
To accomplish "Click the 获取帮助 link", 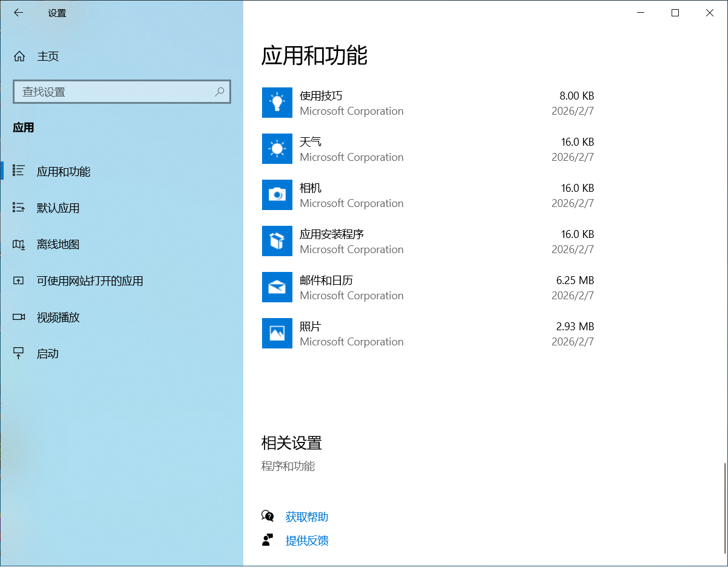I will (306, 517).
